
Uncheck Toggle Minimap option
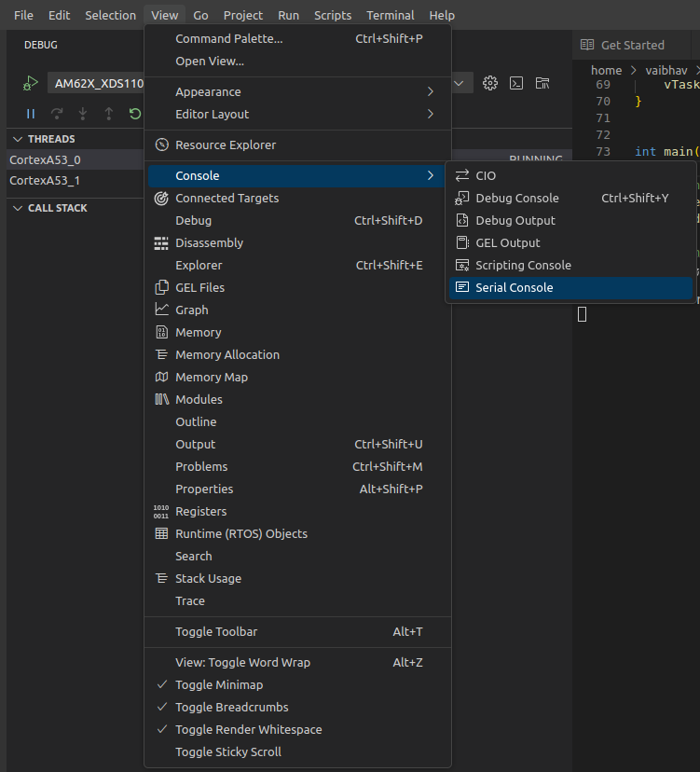click(219, 685)
